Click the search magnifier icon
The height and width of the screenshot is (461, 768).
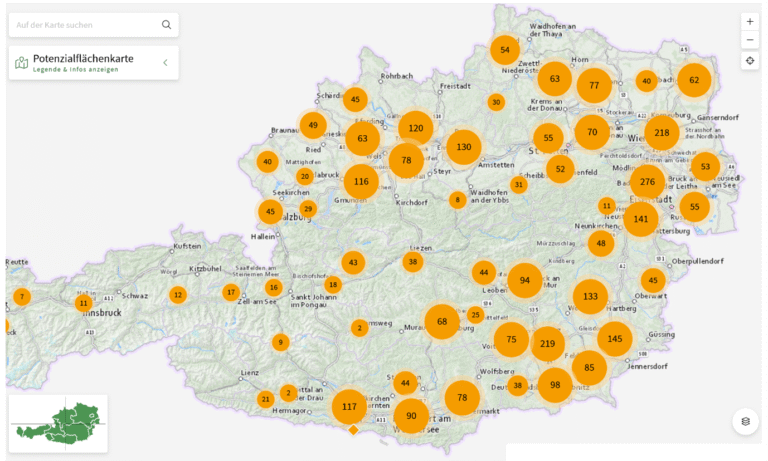click(x=166, y=25)
